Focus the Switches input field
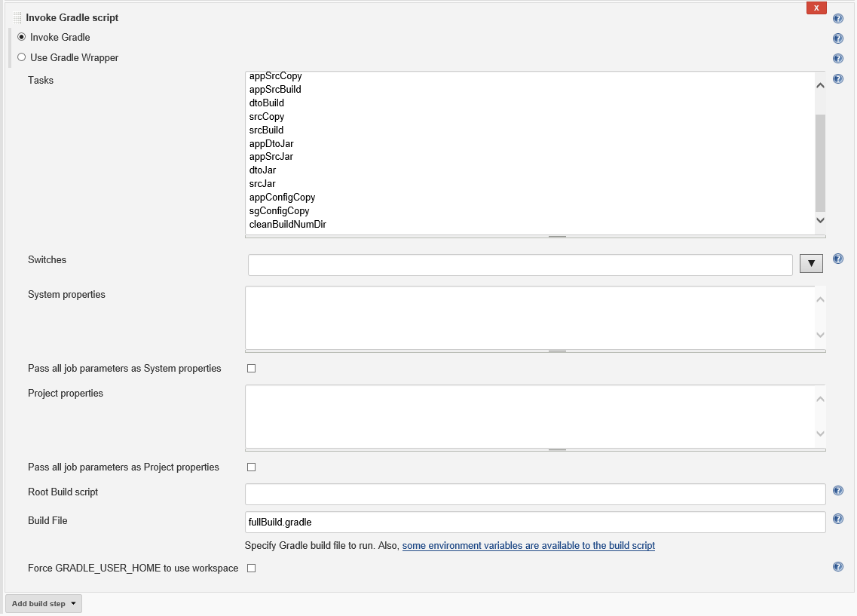Viewport: 857px width, 616px height. pyautogui.click(x=520, y=265)
